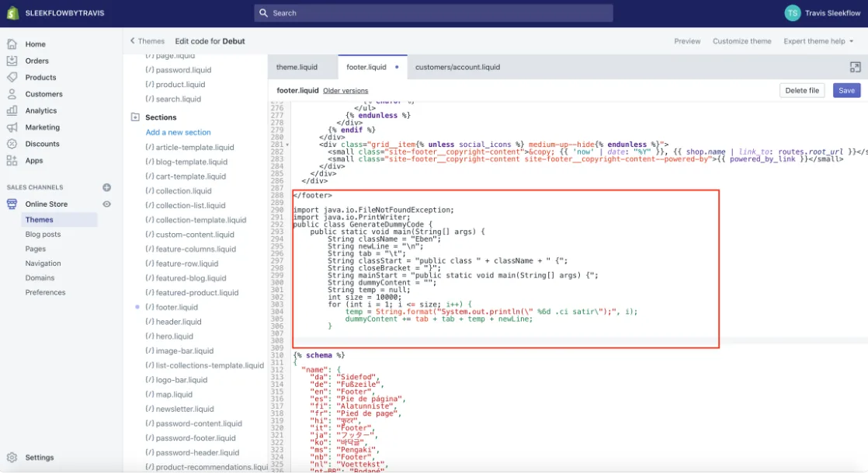This screenshot has width=868, height=474.
Task: Click the Customers person icon
Action: (x=12, y=93)
